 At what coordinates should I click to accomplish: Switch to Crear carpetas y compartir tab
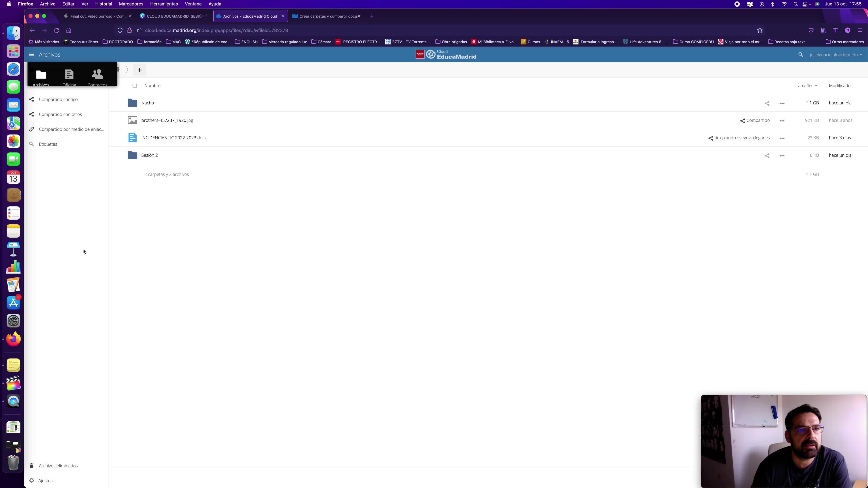coord(328,16)
